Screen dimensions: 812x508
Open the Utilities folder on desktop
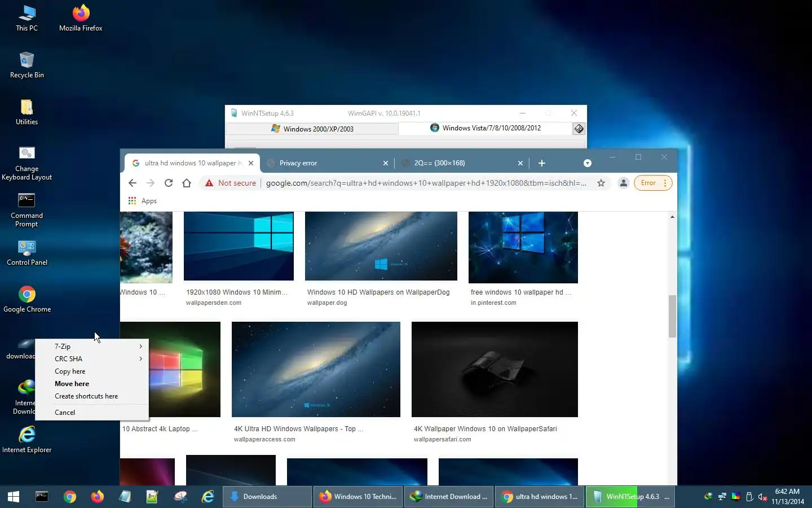pos(27,112)
